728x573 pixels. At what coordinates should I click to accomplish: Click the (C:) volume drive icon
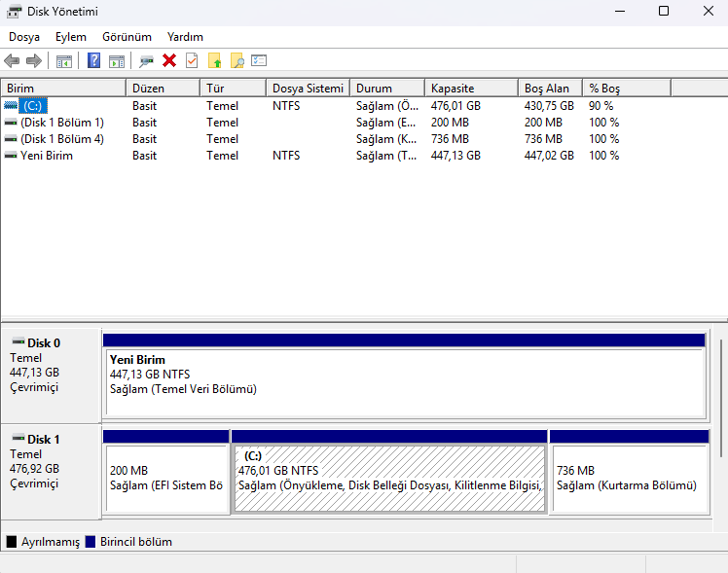click(10, 106)
